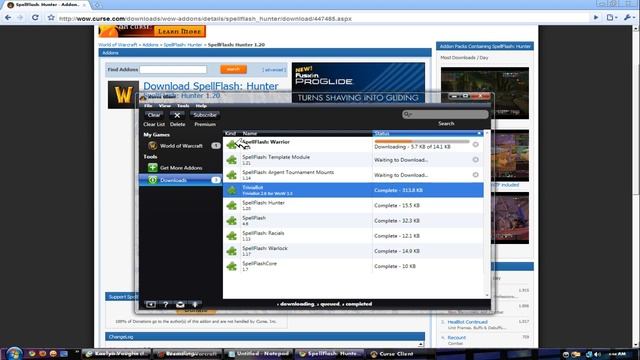Click the Find Addons input field on webpage

pyautogui.click(x=173, y=69)
